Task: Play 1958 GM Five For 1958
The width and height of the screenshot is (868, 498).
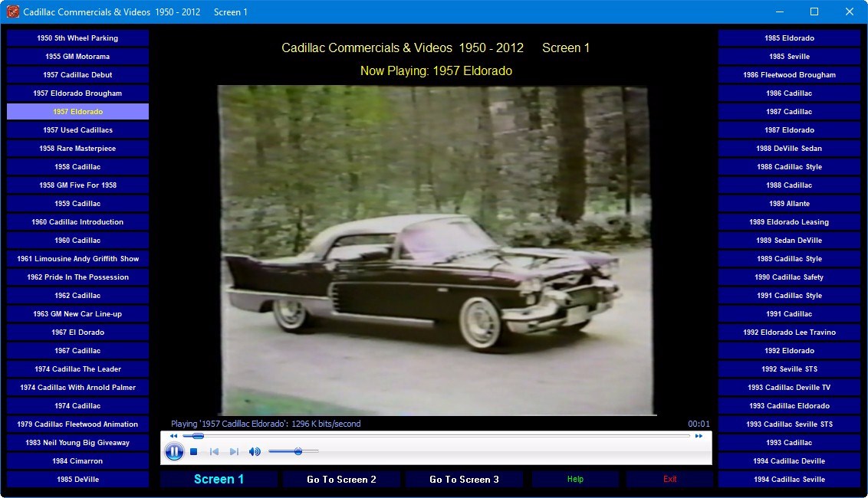Action: click(77, 185)
